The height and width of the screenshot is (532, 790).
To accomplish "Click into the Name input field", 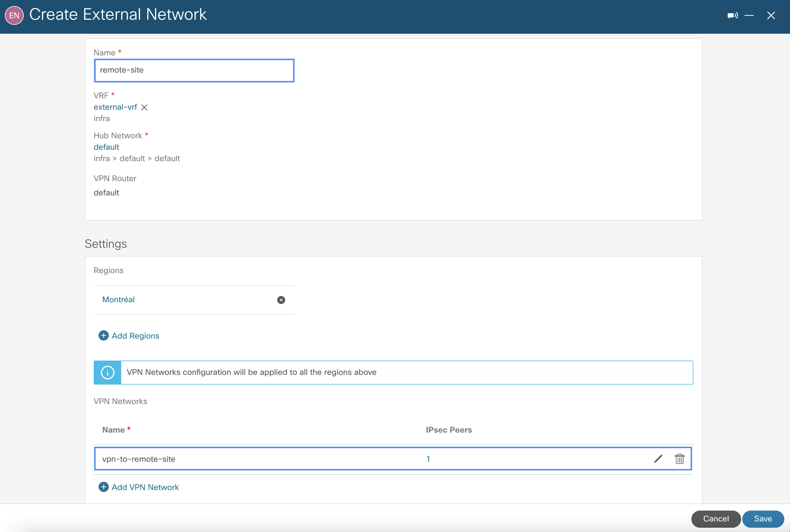I will (194, 71).
